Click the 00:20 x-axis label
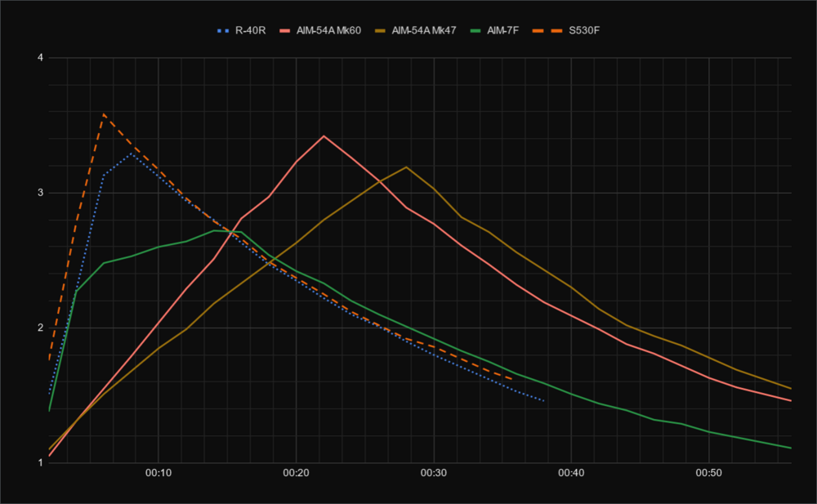817x504 pixels. point(296,473)
